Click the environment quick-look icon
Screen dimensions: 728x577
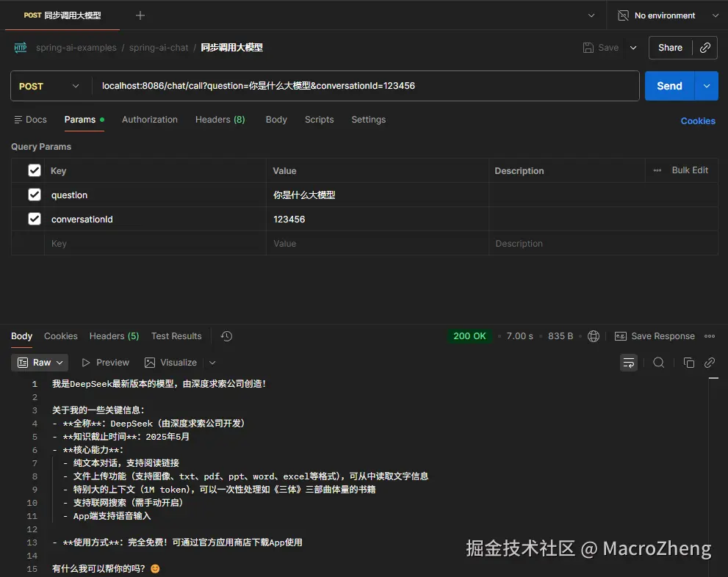(623, 15)
